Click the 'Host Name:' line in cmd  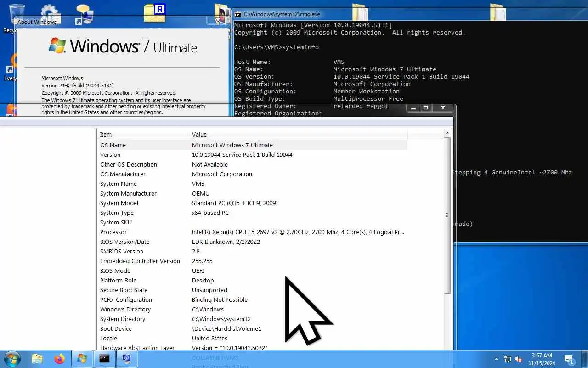coord(288,62)
